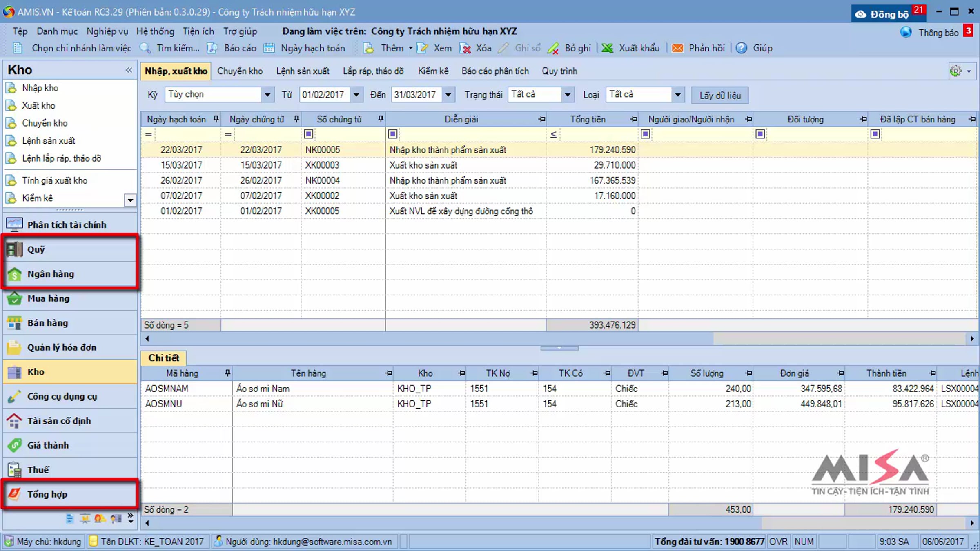Pin the Ngày chứng từ column
The height and width of the screenshot is (551, 980).
pyautogui.click(x=296, y=119)
